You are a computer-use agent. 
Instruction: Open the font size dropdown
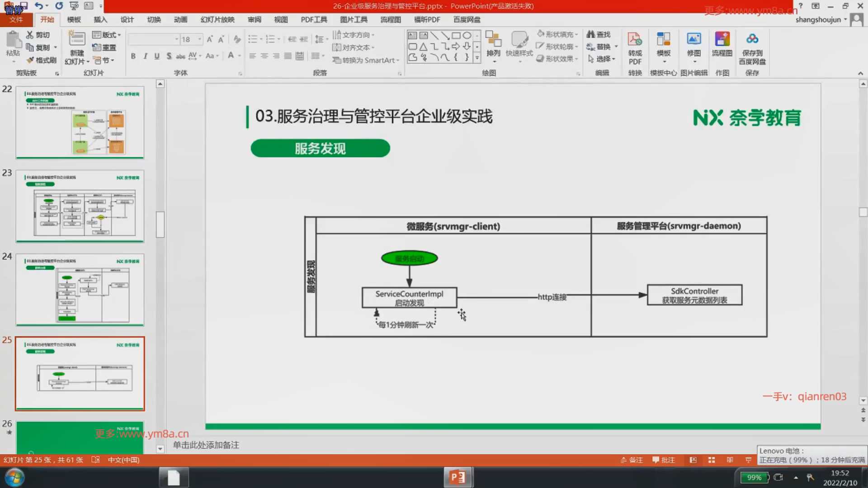pos(199,39)
